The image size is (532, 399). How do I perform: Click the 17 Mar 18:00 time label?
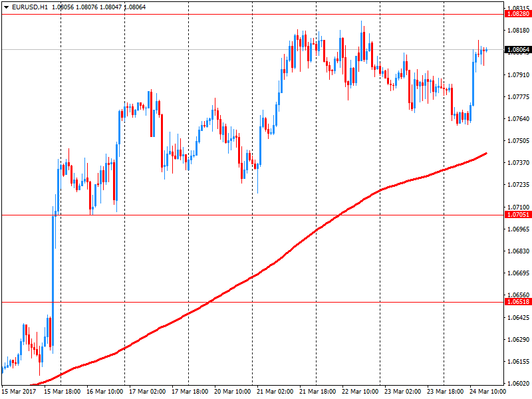(x=190, y=392)
